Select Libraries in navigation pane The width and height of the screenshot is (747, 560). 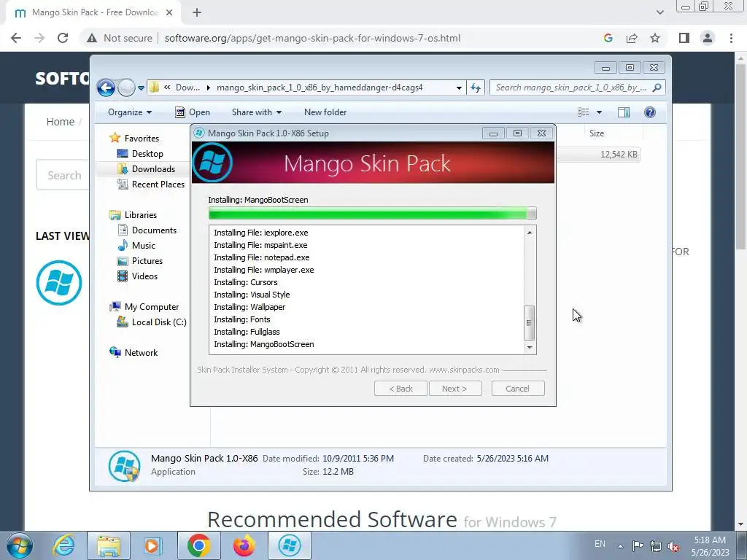141,215
